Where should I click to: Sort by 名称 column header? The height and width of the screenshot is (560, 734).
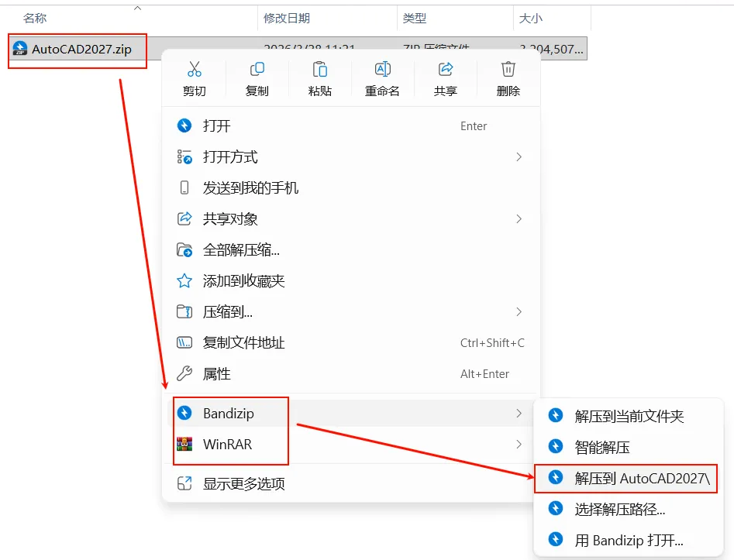[35, 19]
